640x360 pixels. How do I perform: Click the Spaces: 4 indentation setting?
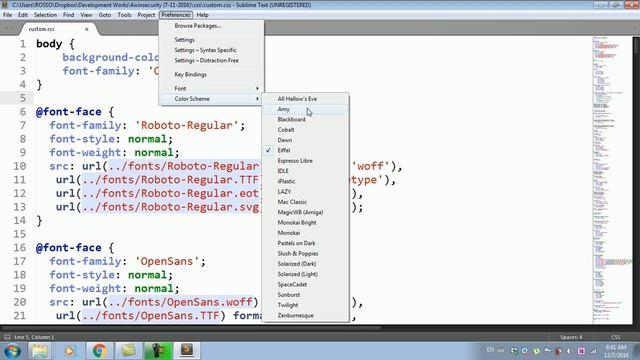571,337
